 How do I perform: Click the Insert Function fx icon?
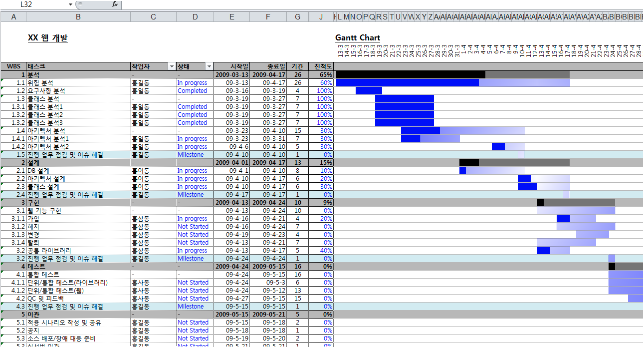pyautogui.click(x=114, y=4)
